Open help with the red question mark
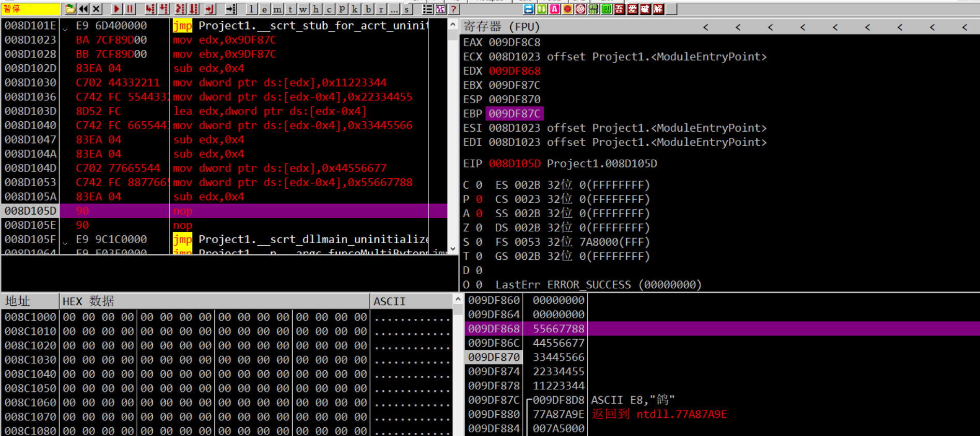This screenshot has width=980, height=436. [x=453, y=9]
